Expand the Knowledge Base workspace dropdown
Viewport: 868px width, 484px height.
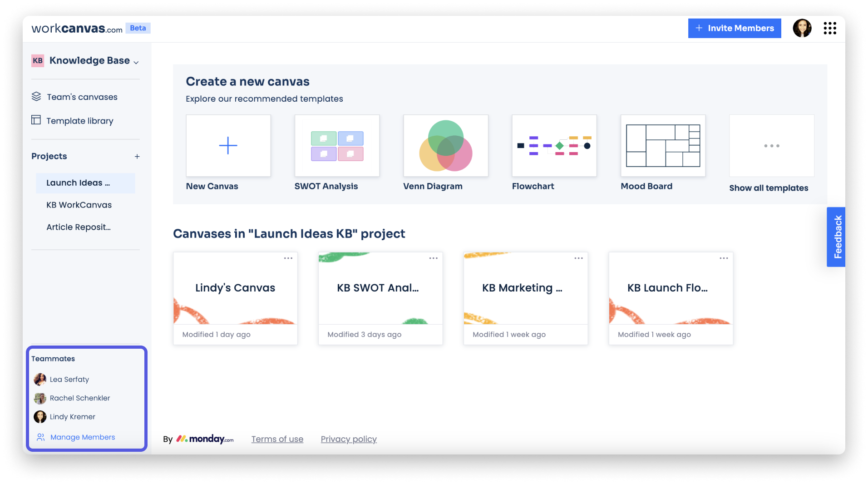[136, 61]
